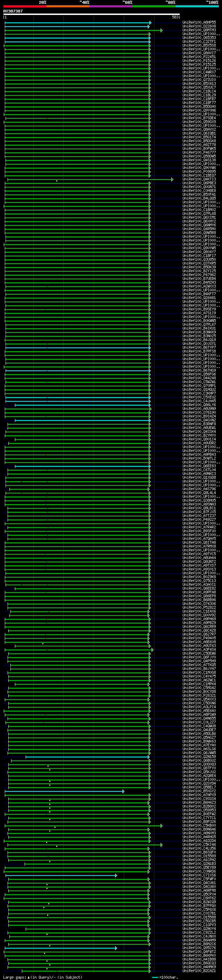
Task: Select label UniRef100_B5DGH0
Action: 199,106
